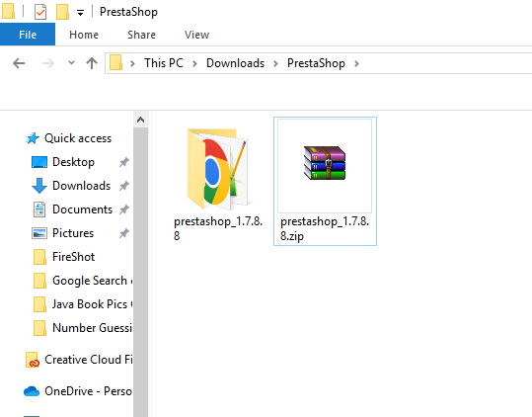
Task: Switch to the Share ribbon tab
Action: point(141,35)
